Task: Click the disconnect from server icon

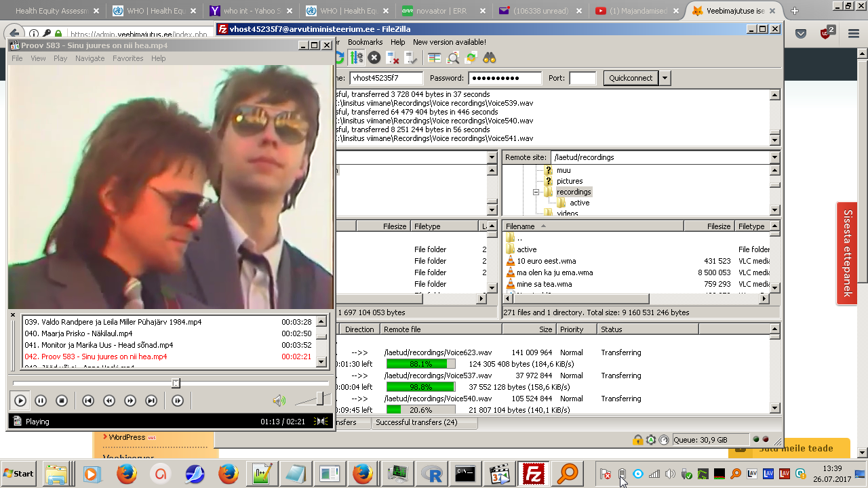Action: [392, 58]
